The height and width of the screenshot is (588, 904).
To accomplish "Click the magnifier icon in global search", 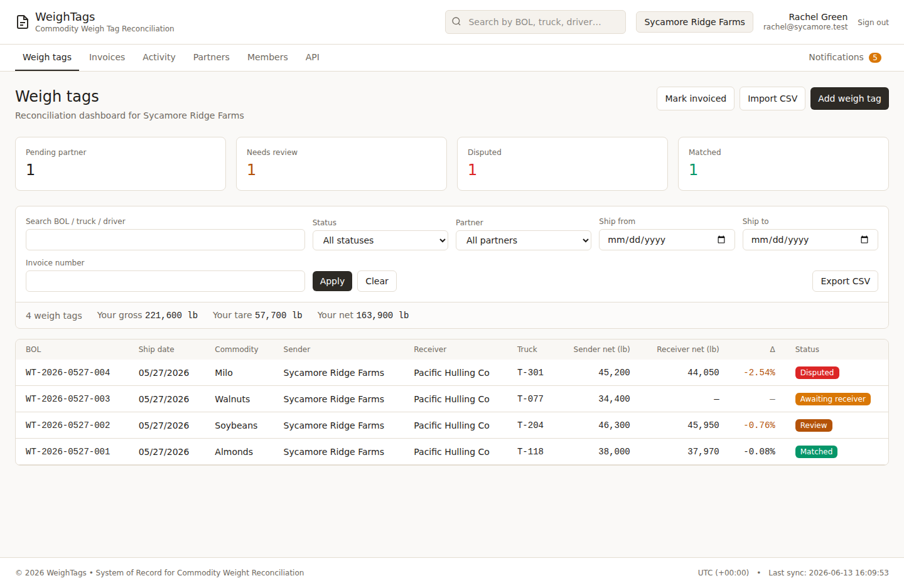I will [456, 21].
